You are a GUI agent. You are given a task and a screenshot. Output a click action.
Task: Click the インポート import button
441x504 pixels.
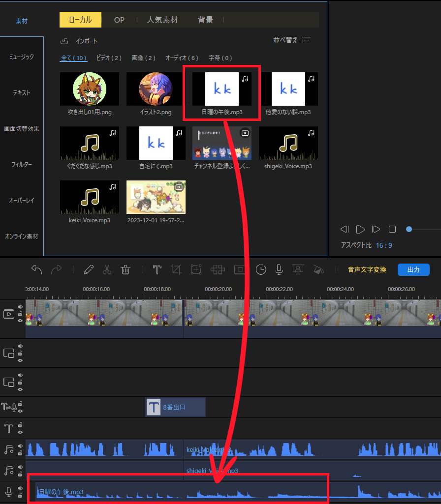79,41
